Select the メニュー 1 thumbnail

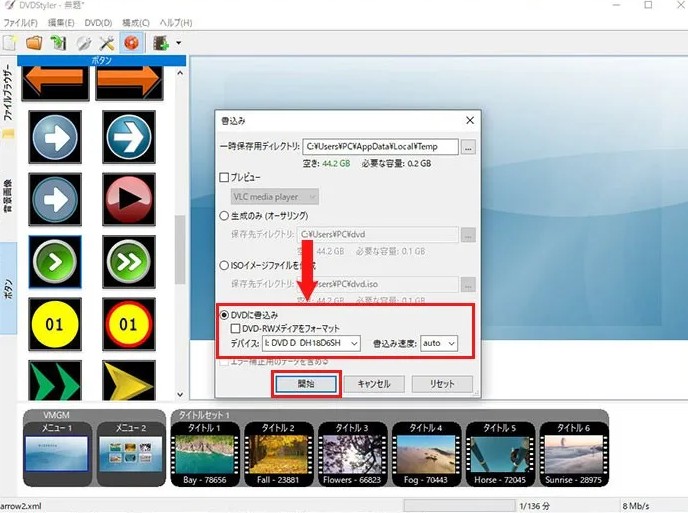pos(57,454)
